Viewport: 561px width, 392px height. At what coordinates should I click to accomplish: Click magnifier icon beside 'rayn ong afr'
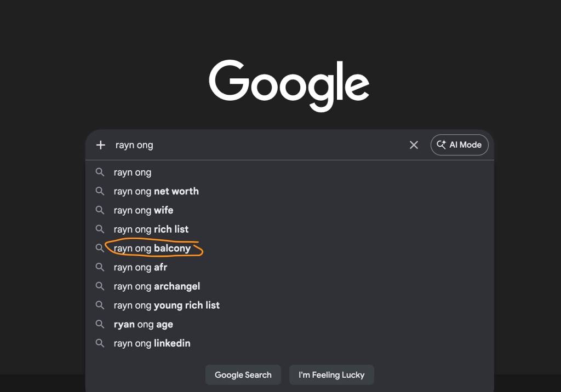coord(100,267)
